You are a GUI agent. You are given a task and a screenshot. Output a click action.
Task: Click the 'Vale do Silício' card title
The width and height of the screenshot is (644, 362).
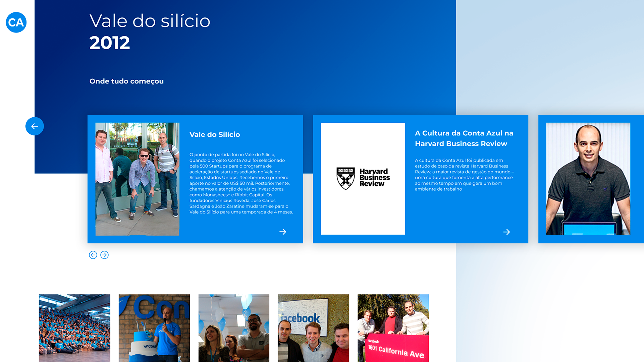tap(215, 134)
